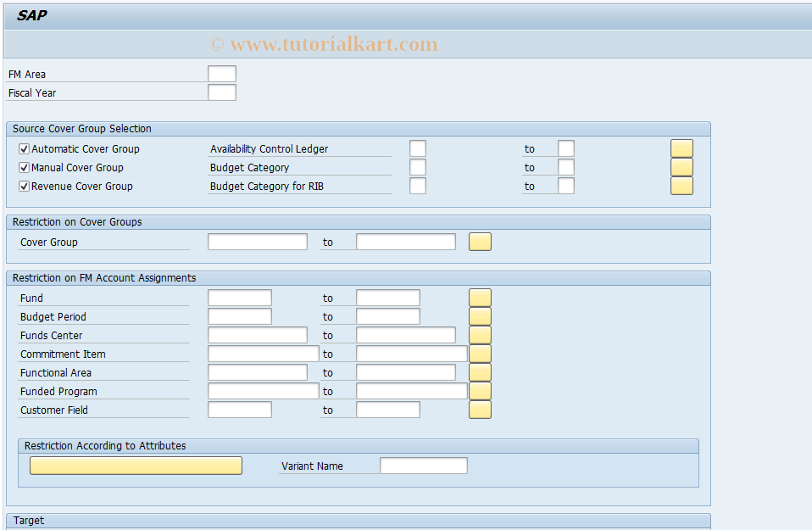Open multiple selection for Cover Group
The image size is (812, 530).
coord(480,242)
